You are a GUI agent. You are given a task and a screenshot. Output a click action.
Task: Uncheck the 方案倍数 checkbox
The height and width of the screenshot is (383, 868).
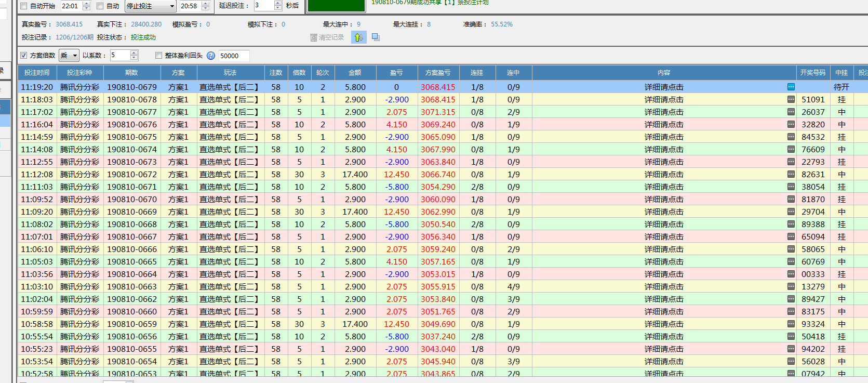click(23, 56)
